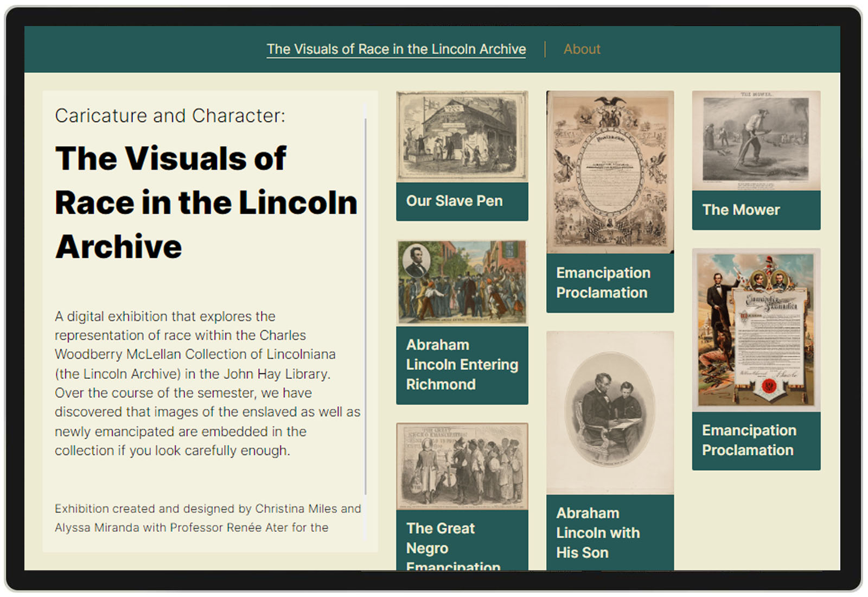This screenshot has height=597, width=868.
Task: Click Emancipation Proclamation caption under the colorful poster
Action: (749, 440)
